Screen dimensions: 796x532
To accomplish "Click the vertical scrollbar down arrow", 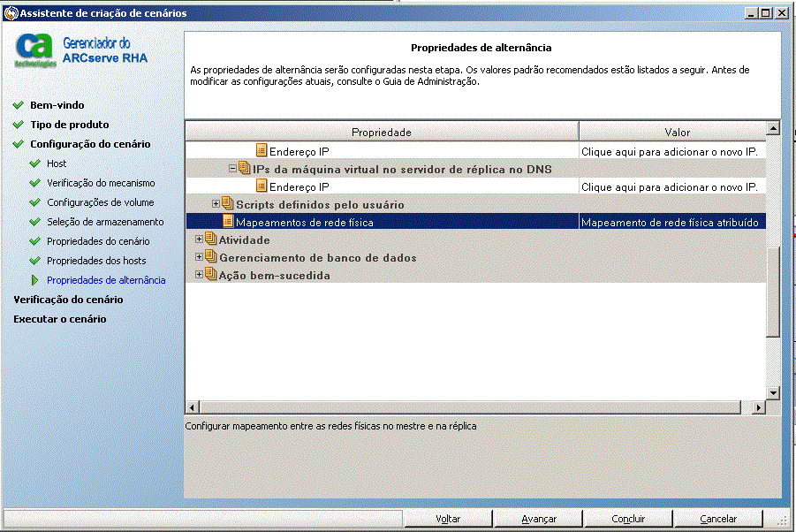I will pos(773,392).
